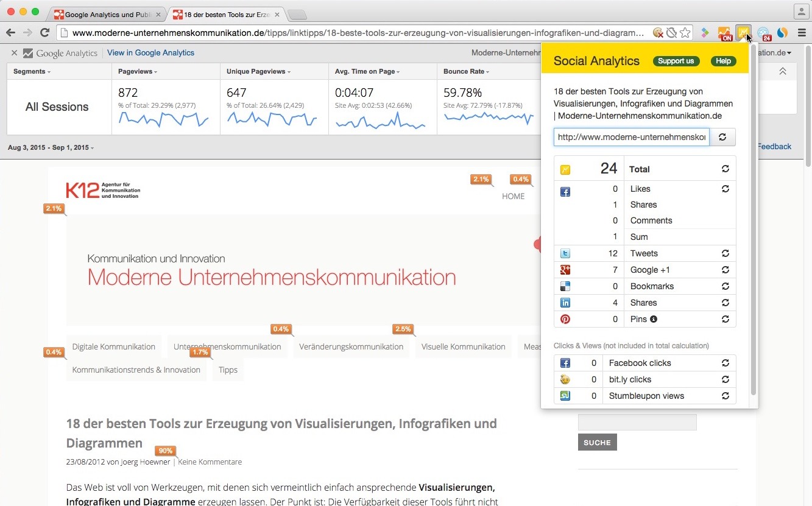Click the info icon next to Pins
812x506 pixels.
pos(654,319)
